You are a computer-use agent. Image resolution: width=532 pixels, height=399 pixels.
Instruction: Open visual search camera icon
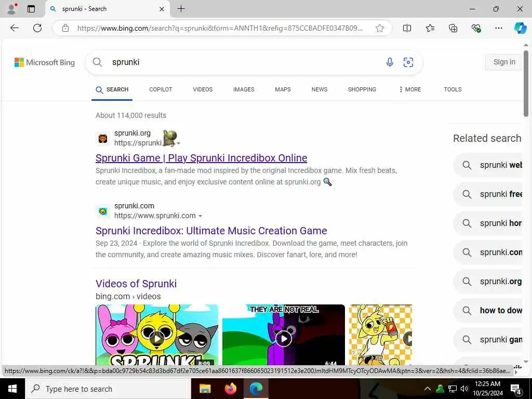(x=408, y=62)
